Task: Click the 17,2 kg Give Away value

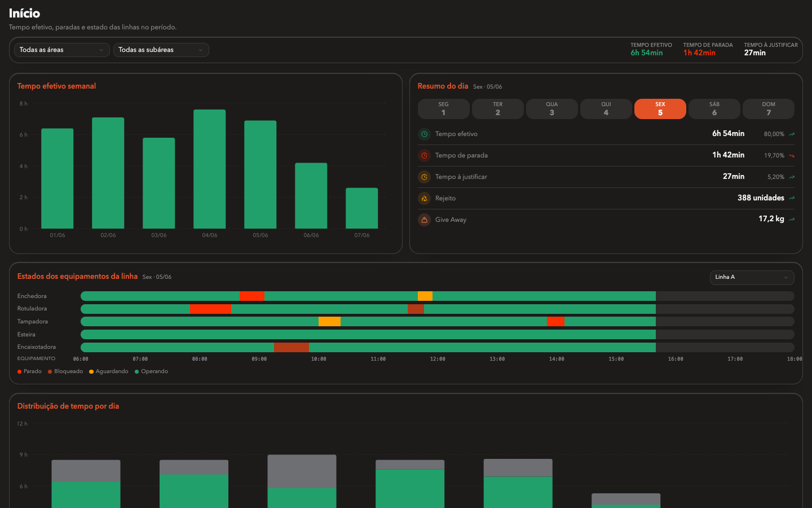Action: click(x=771, y=219)
